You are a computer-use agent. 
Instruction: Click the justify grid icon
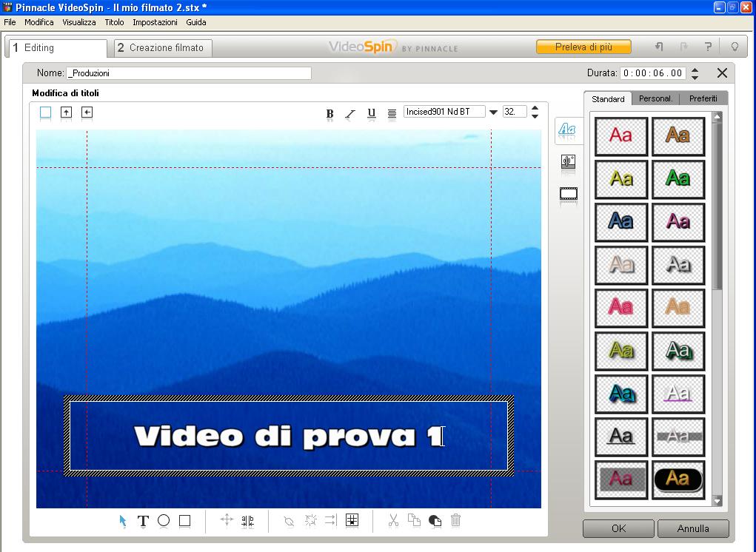352,520
